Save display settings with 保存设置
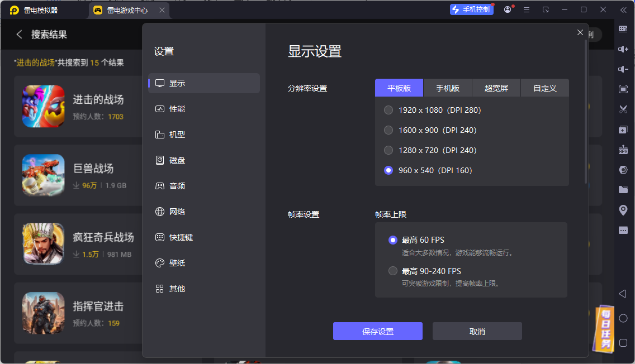 tap(377, 331)
